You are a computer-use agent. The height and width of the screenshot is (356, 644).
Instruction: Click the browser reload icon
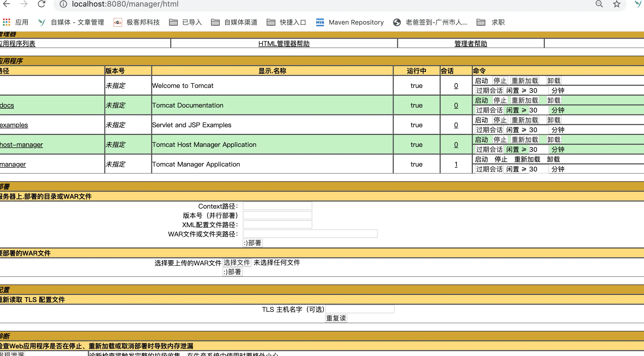41,4
